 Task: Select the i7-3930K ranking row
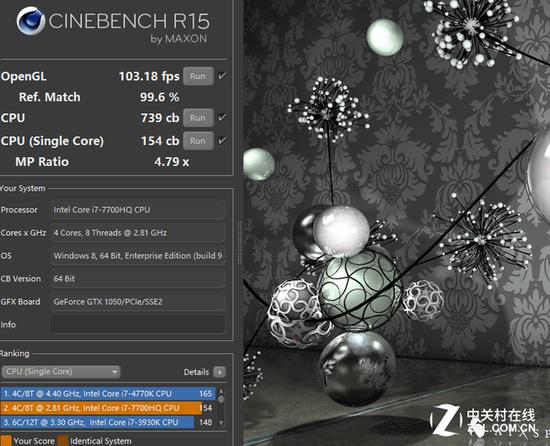coord(108,422)
